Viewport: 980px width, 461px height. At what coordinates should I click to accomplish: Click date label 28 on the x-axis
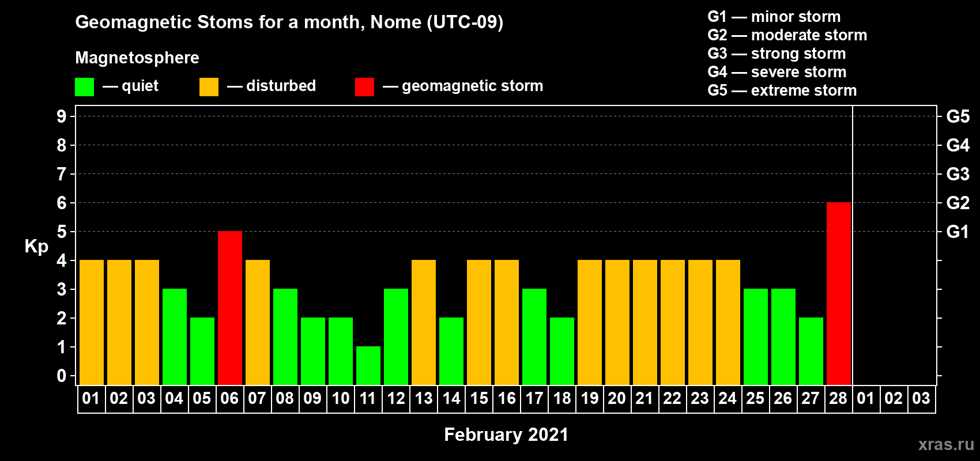[838, 398]
